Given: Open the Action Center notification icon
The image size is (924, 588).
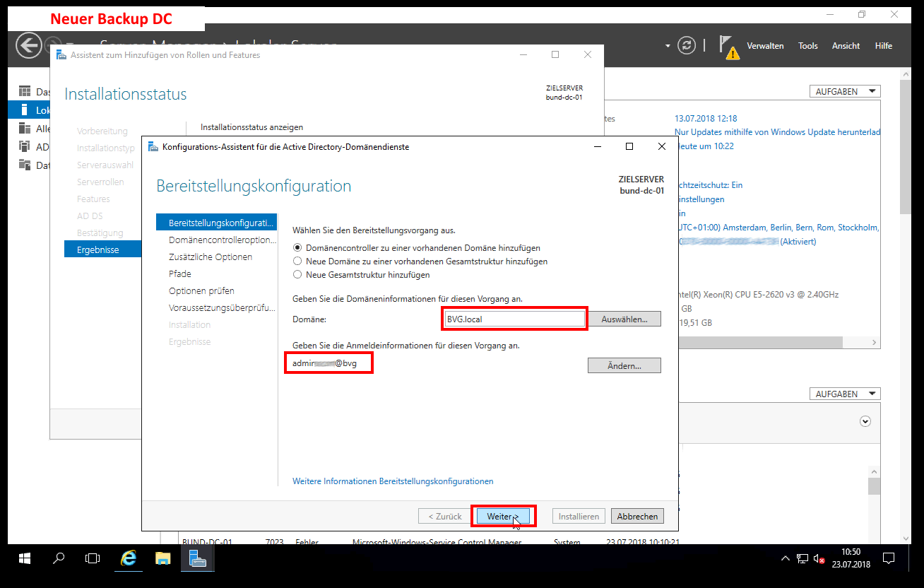Looking at the screenshot, I should click(889, 558).
